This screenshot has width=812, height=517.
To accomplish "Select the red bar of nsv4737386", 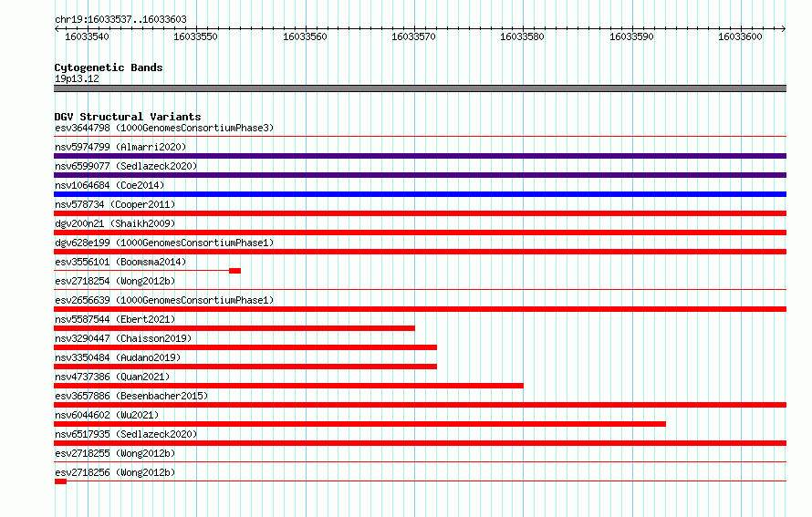I will 289,386.
